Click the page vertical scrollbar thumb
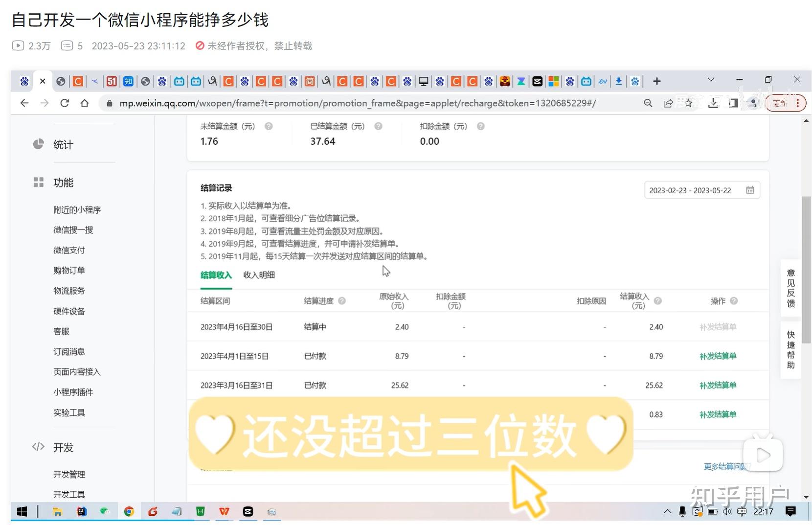This screenshot has height=525, width=812. click(806, 269)
